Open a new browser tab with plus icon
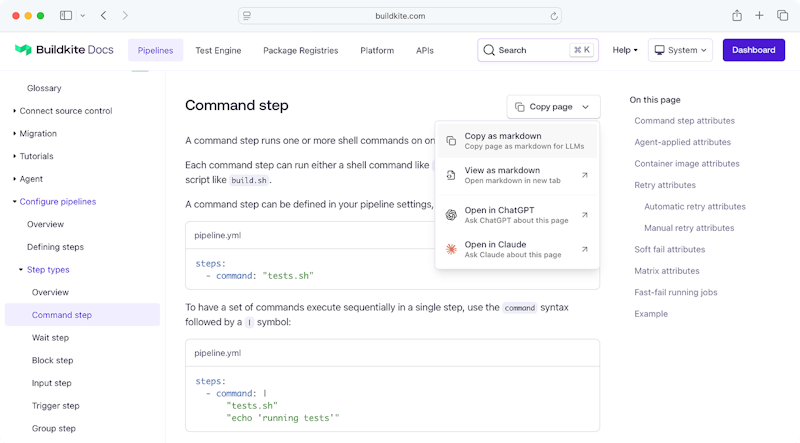Image resolution: width=800 pixels, height=443 pixels. tap(760, 16)
